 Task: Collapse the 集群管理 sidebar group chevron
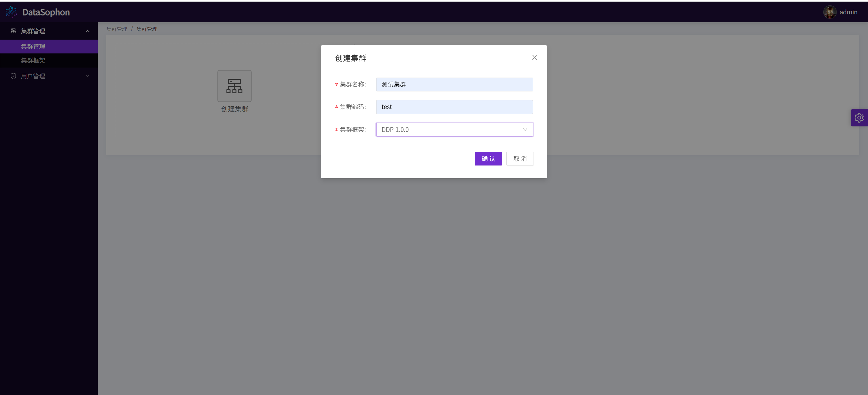(88, 31)
